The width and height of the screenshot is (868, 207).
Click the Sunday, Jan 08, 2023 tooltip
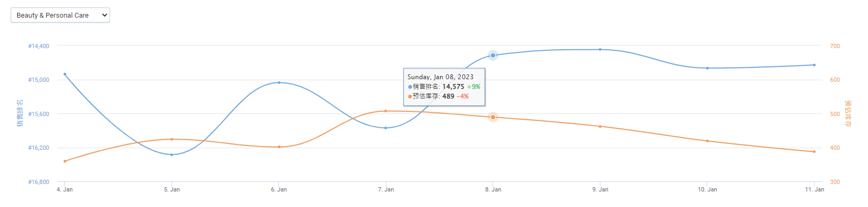pyautogui.click(x=444, y=87)
